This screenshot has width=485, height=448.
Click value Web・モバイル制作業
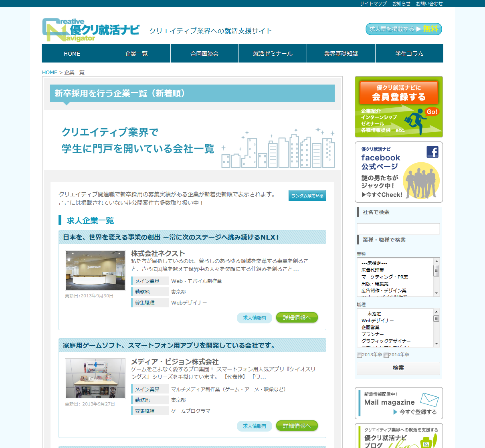(x=196, y=281)
